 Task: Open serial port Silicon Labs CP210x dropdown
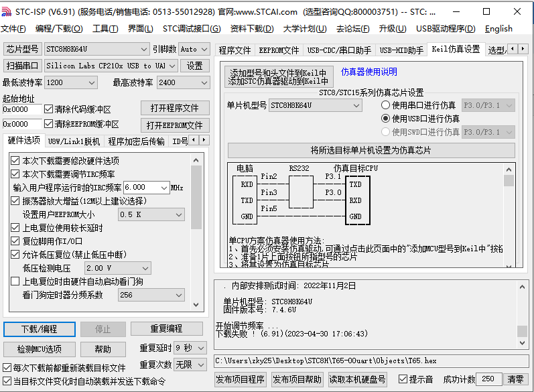(111, 66)
